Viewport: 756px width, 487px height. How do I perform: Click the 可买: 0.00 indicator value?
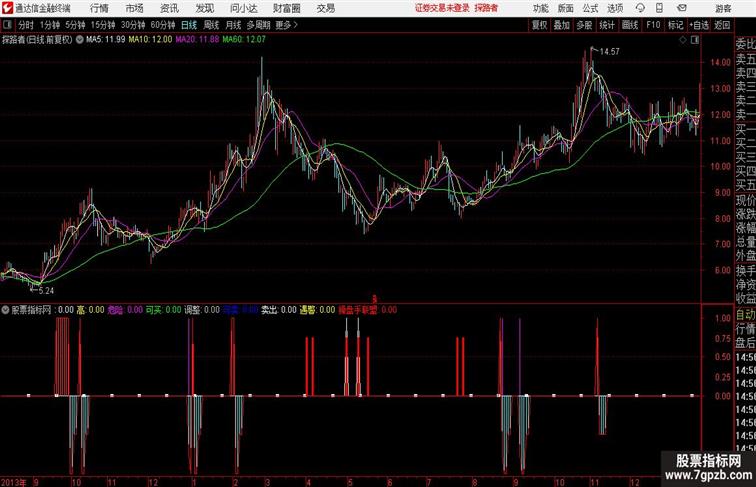point(163,310)
